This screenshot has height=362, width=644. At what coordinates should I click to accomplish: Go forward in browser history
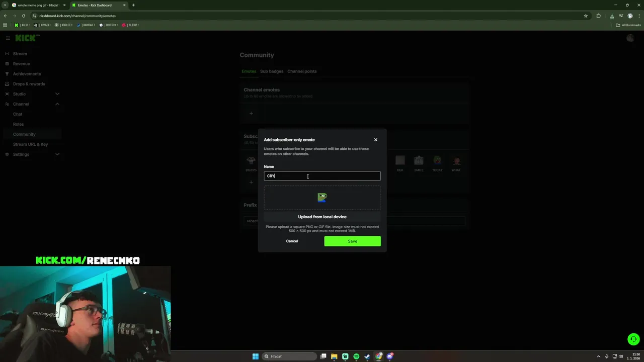coord(14,16)
